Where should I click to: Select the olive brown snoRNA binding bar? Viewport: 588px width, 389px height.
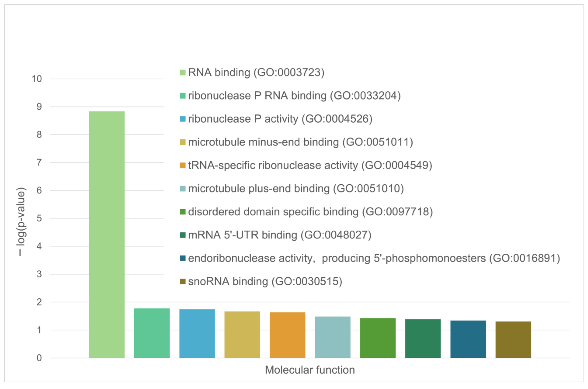pos(513,339)
